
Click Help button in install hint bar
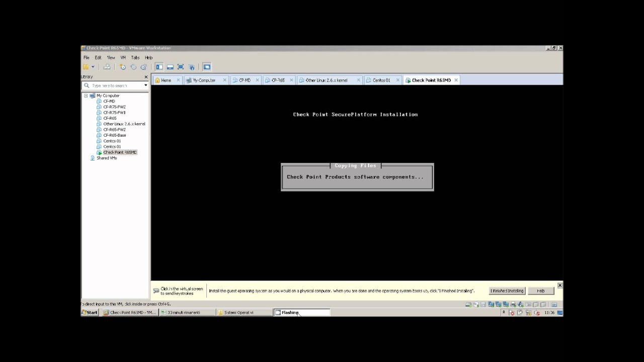tap(541, 291)
